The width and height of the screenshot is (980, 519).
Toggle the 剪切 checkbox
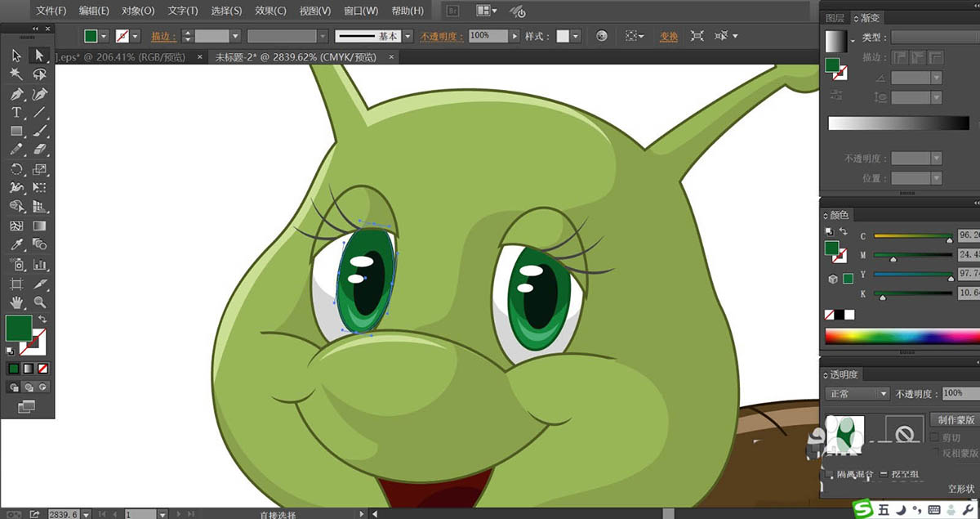936,438
